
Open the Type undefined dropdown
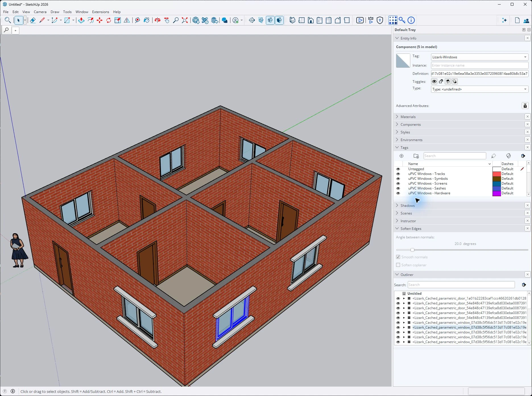click(x=479, y=89)
